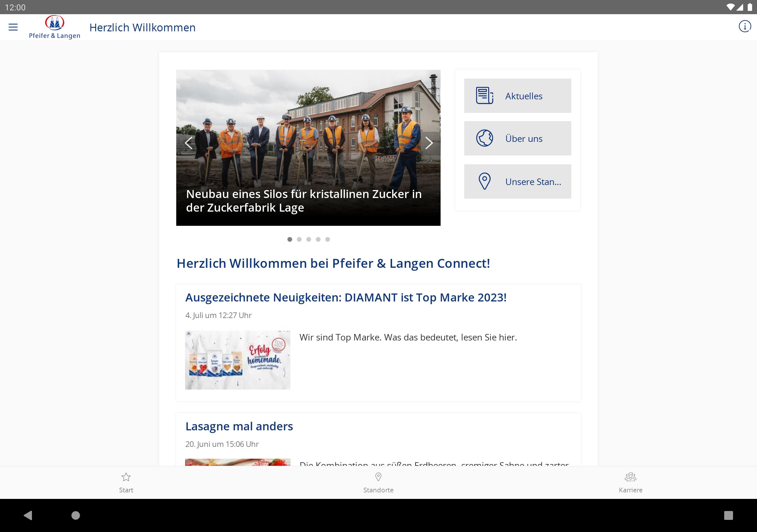Click the DIAMANT Erfolg homemade thumbnail
757x532 pixels.
[237, 360]
